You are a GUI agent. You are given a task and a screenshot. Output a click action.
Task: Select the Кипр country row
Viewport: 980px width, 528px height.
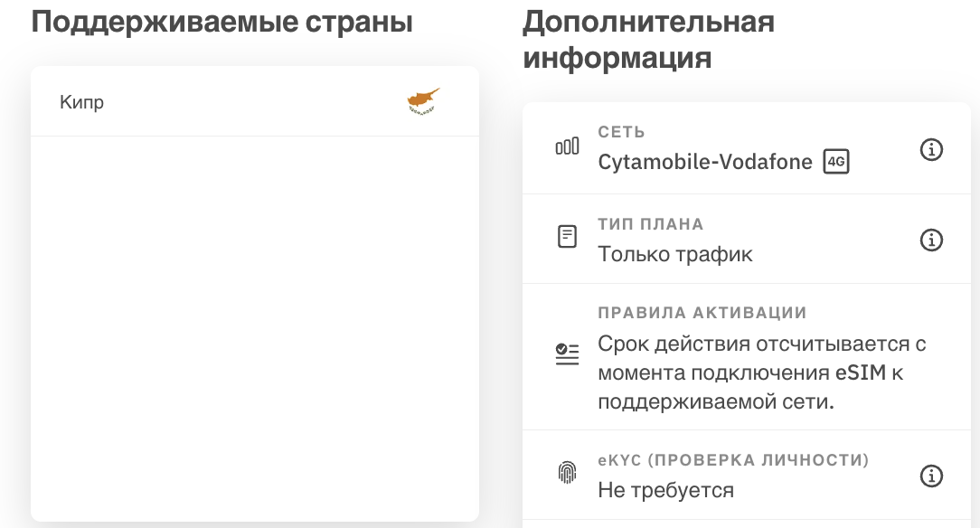pos(255,102)
